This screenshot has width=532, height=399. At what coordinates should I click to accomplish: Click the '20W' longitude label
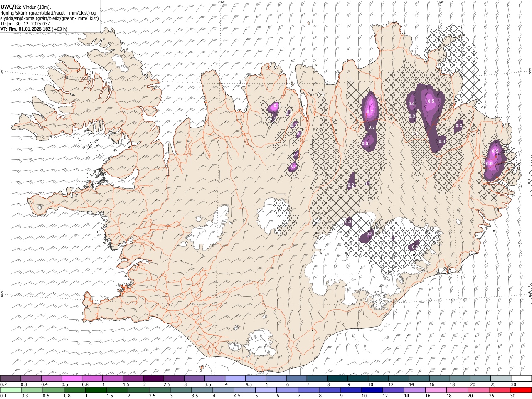coord(221,2)
